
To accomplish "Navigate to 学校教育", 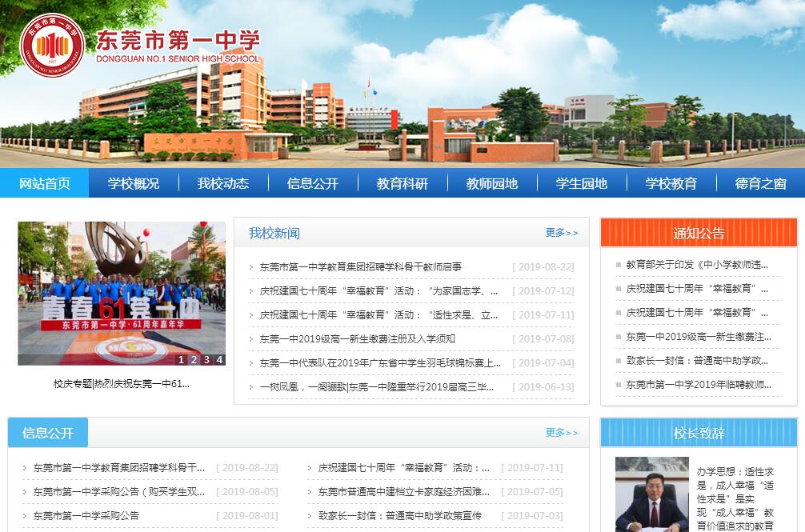I will (671, 183).
